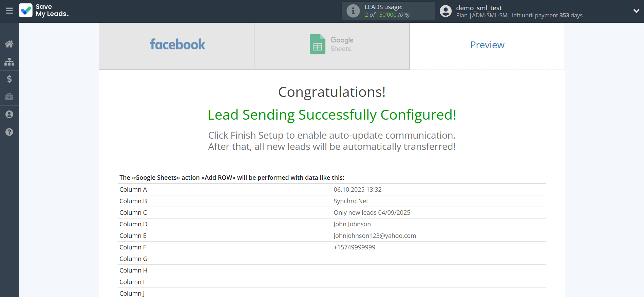
Task: Go to Home via sidebar house icon
Action: (x=9, y=44)
